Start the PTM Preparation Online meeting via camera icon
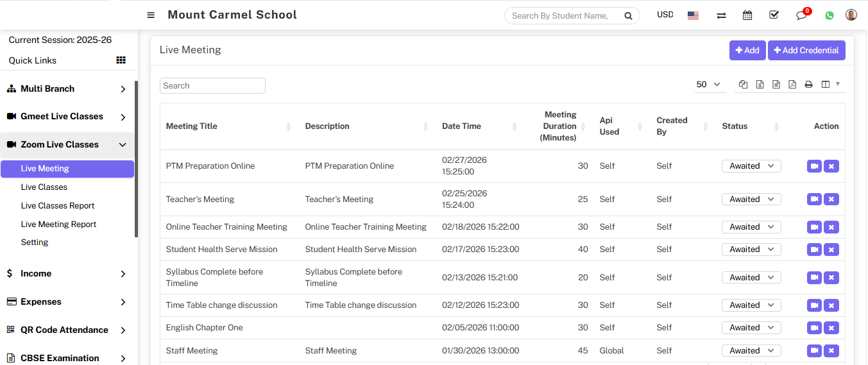 tap(814, 166)
